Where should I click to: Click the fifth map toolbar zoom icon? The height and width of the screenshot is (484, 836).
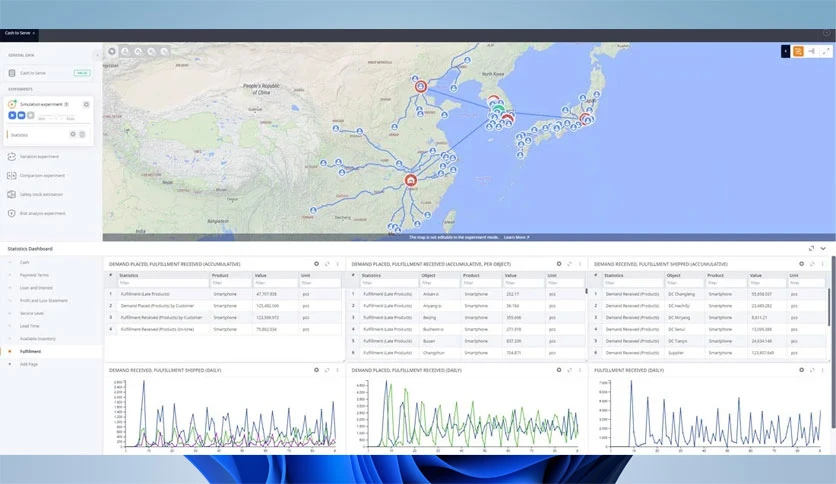tap(164, 51)
